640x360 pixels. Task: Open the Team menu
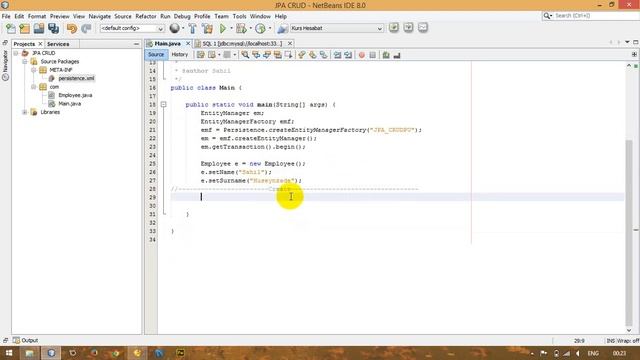(x=221, y=16)
